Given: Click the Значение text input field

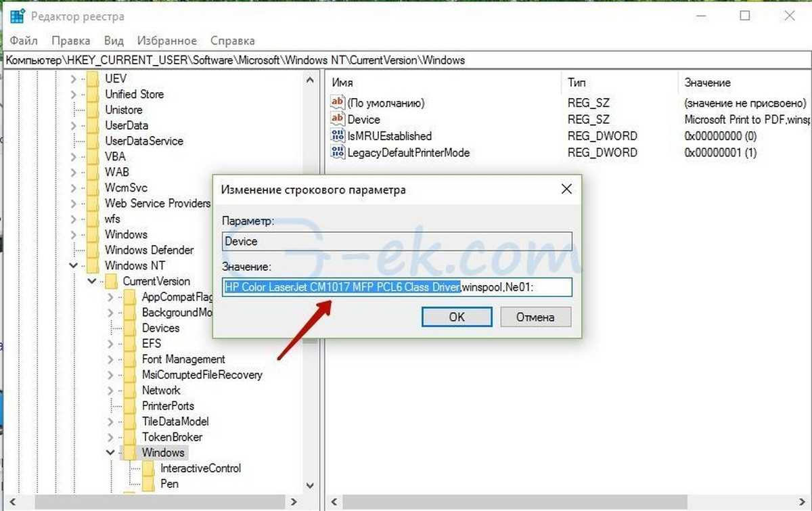Looking at the screenshot, I should [398, 287].
